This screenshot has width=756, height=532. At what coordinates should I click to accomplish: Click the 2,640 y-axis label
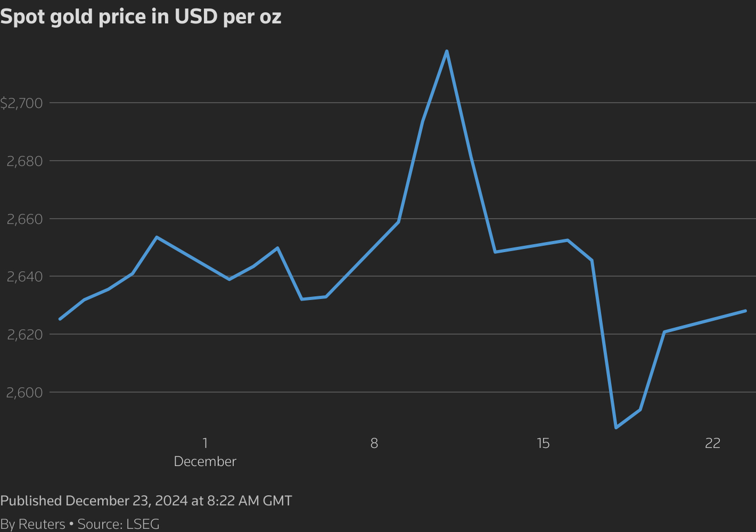tap(24, 277)
